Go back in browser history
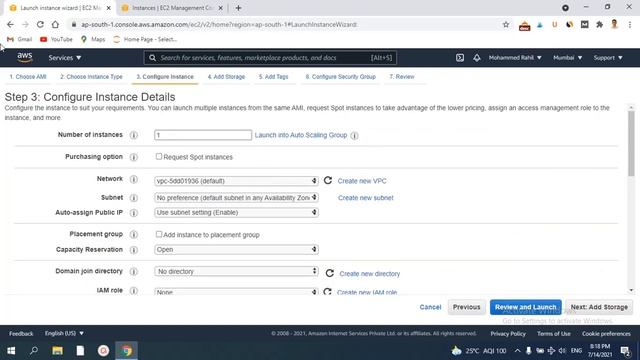This screenshot has height=360, width=640. [10, 24]
